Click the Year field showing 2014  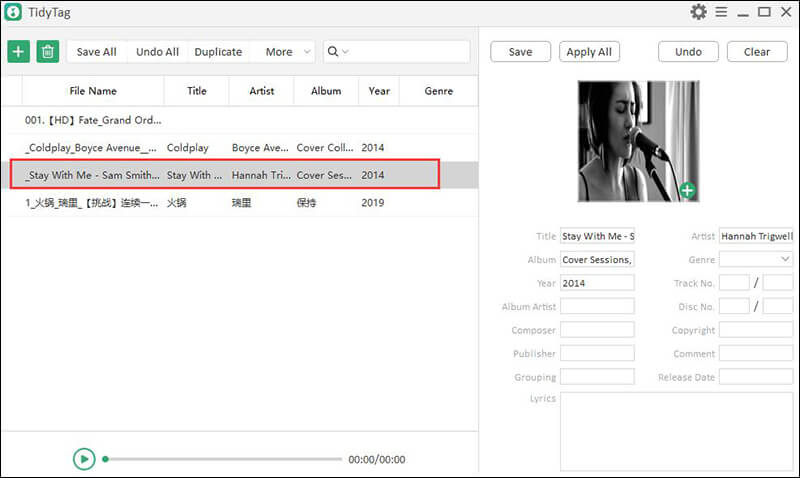click(597, 283)
